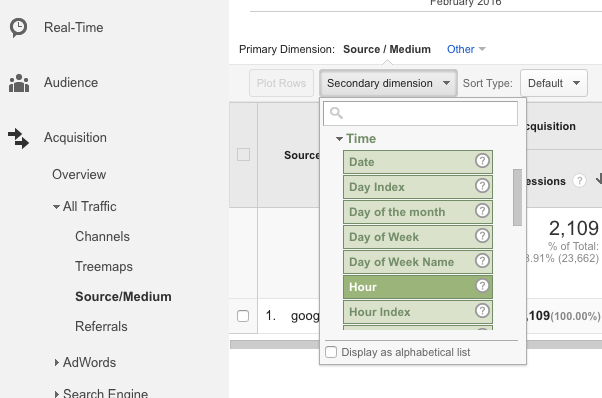
Task: Show help for Day of Week Name
Action: (482, 261)
